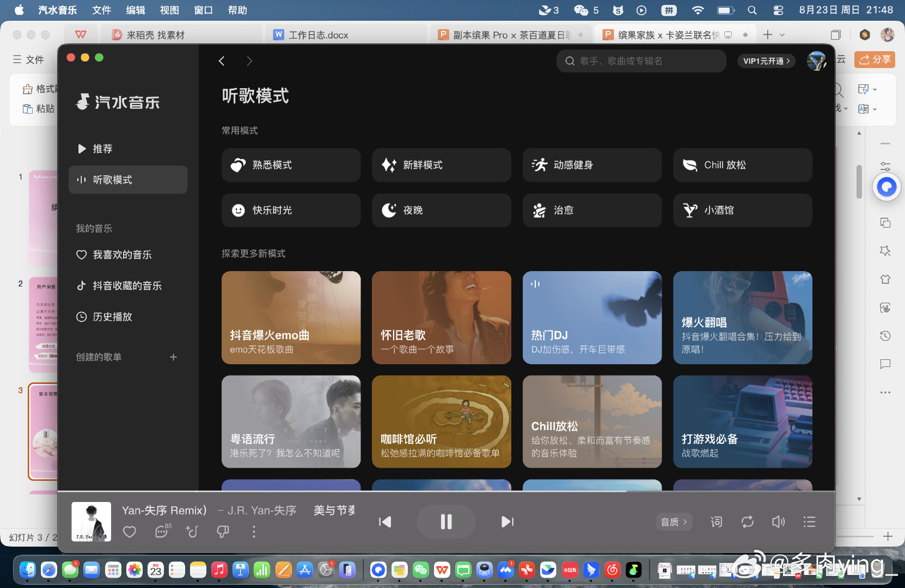Focus the 歌手、歌曲或专辑名 search box
Viewport: 905px width, 588px height.
(x=641, y=61)
